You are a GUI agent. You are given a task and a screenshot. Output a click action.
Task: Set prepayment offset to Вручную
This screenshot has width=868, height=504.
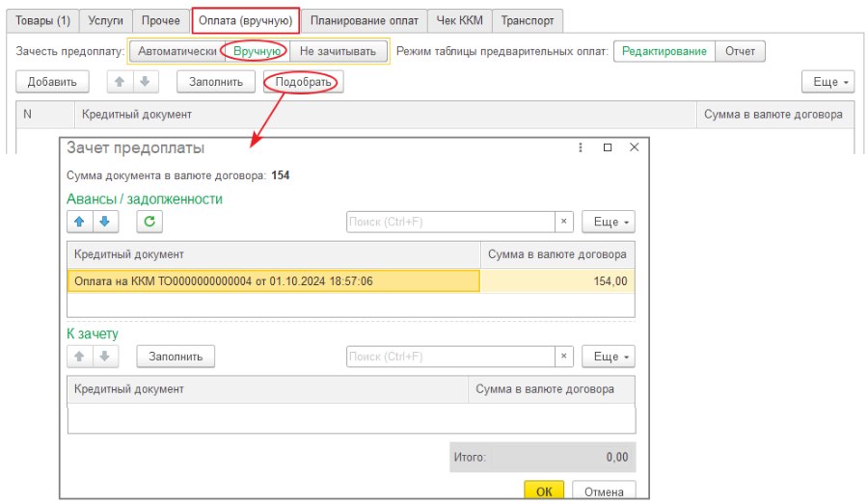257,51
